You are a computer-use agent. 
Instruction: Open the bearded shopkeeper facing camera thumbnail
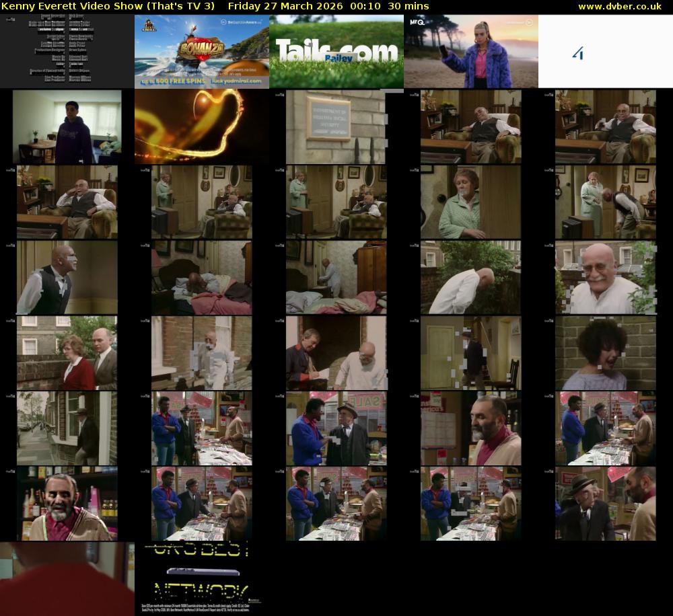tap(67, 504)
